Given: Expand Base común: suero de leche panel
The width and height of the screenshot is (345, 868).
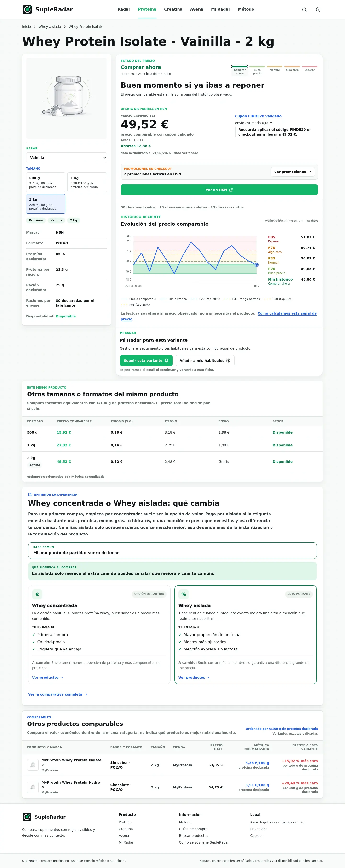Looking at the screenshot, I should click(172, 550).
